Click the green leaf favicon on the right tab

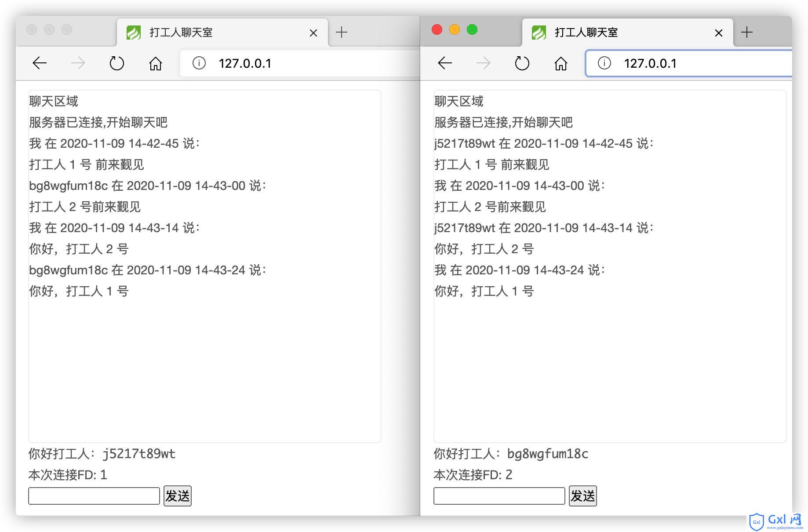pyautogui.click(x=539, y=33)
